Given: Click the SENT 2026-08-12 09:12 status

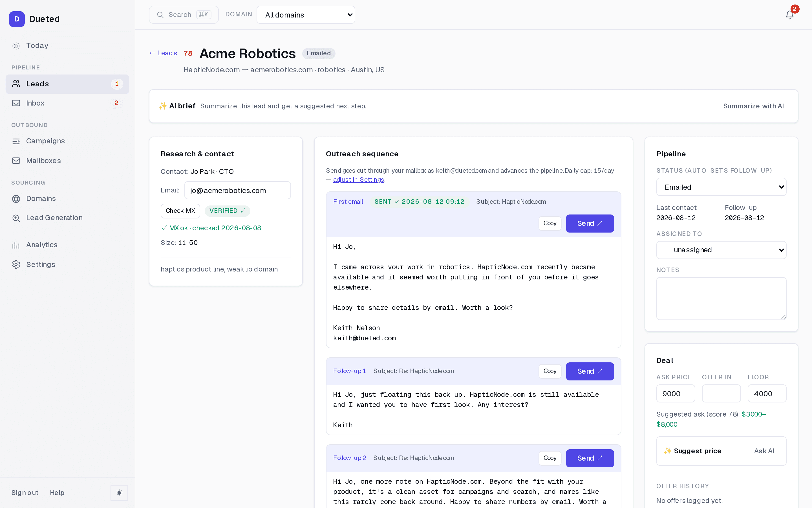Looking at the screenshot, I should [419, 202].
